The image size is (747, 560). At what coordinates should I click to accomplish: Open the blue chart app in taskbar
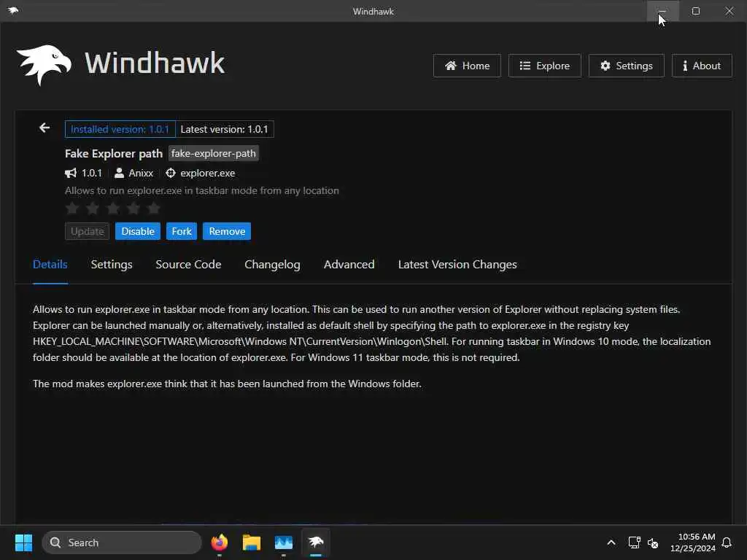[x=284, y=542]
